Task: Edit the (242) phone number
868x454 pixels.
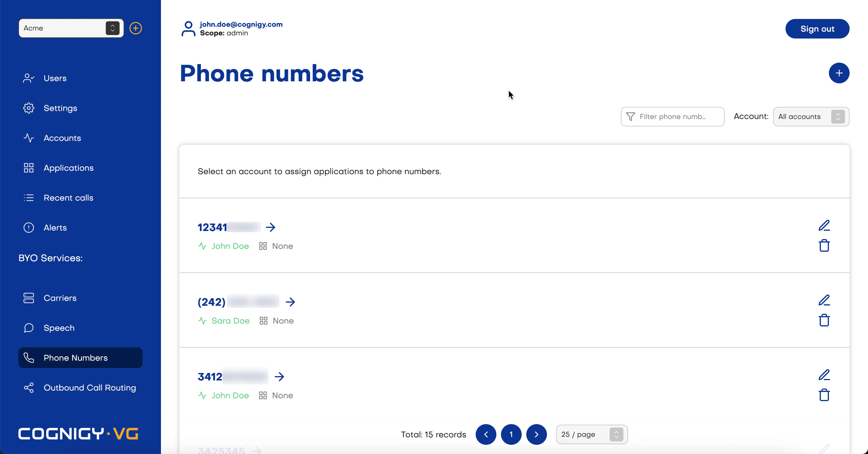Action: 824,300
